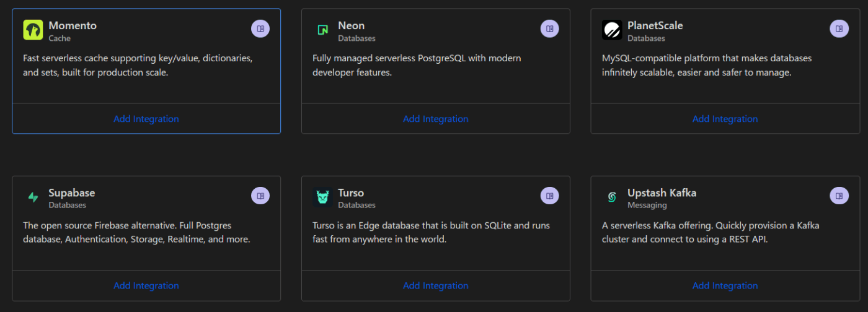
Task: Open docs icon on PlanetScale card
Action: click(839, 28)
